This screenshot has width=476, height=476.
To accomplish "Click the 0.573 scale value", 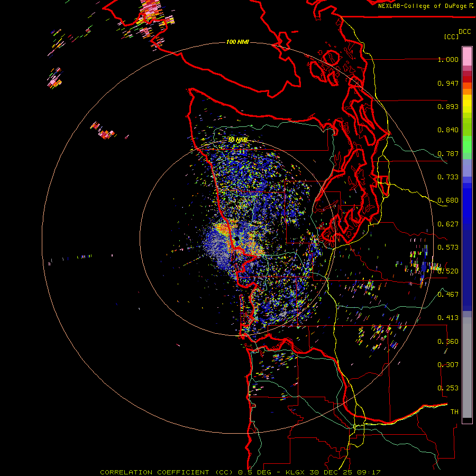I will pos(448,248).
